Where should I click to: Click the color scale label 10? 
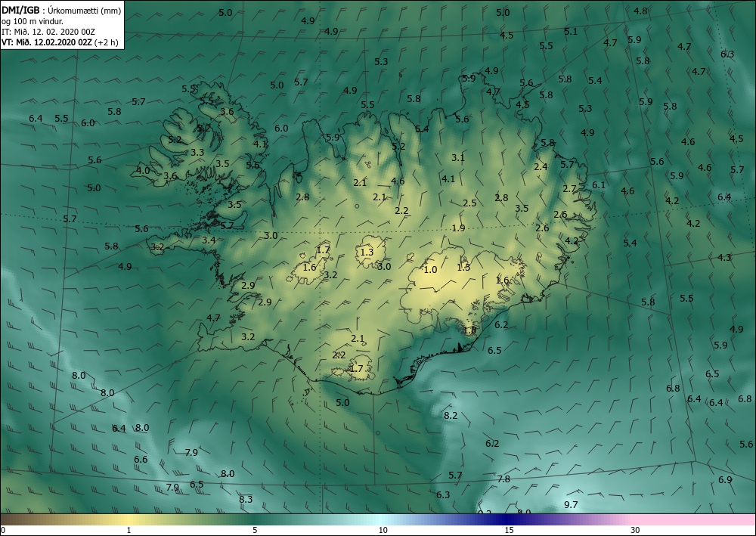(383, 531)
